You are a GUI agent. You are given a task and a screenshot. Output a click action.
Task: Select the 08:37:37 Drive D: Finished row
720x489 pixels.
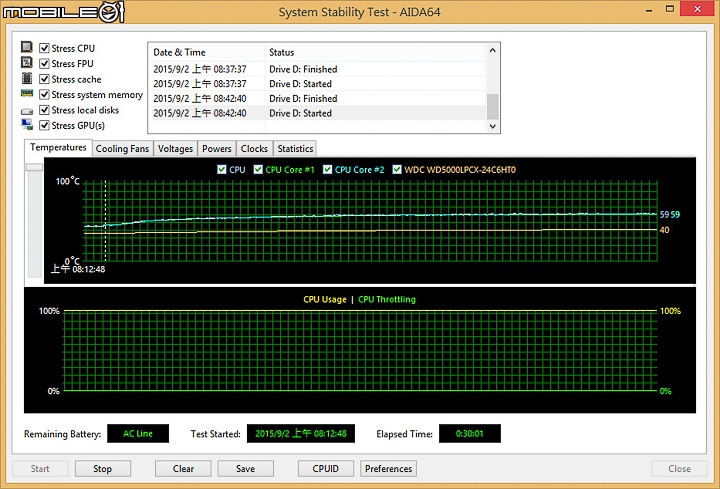(x=317, y=69)
